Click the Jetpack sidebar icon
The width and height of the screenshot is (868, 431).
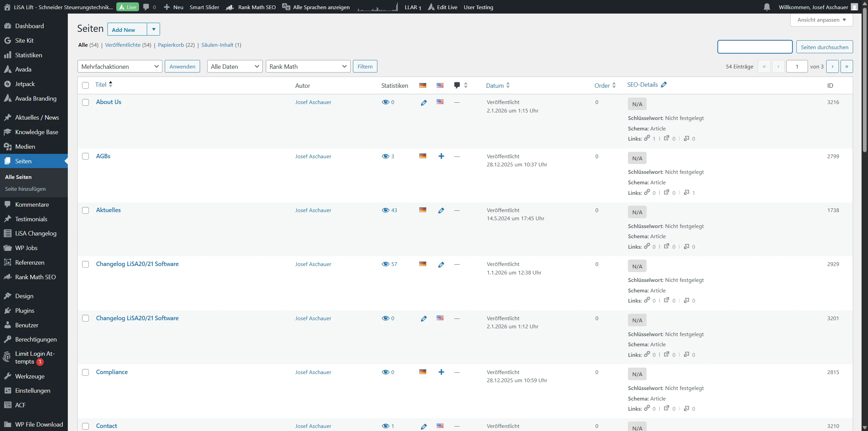(x=8, y=84)
